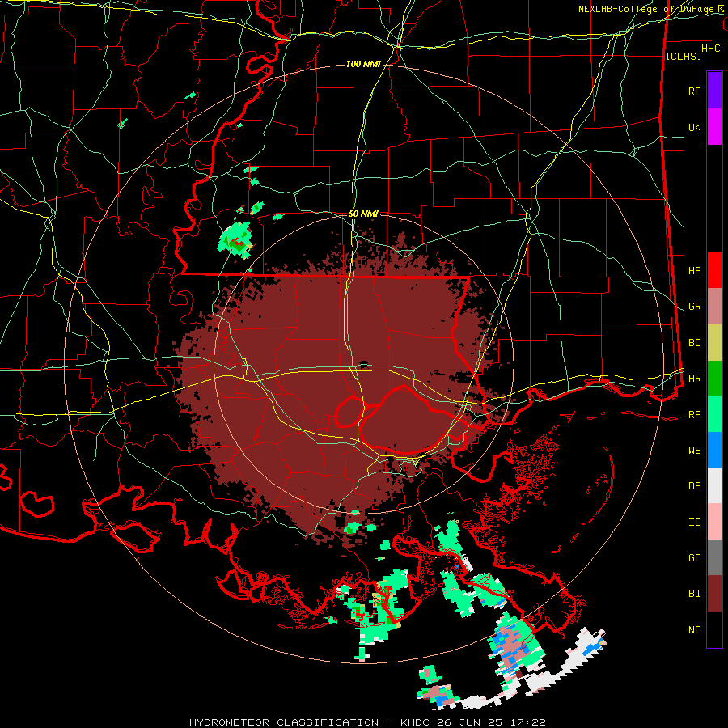Click the UK legend label
Viewport: 728px width, 728px height.
coord(694,127)
